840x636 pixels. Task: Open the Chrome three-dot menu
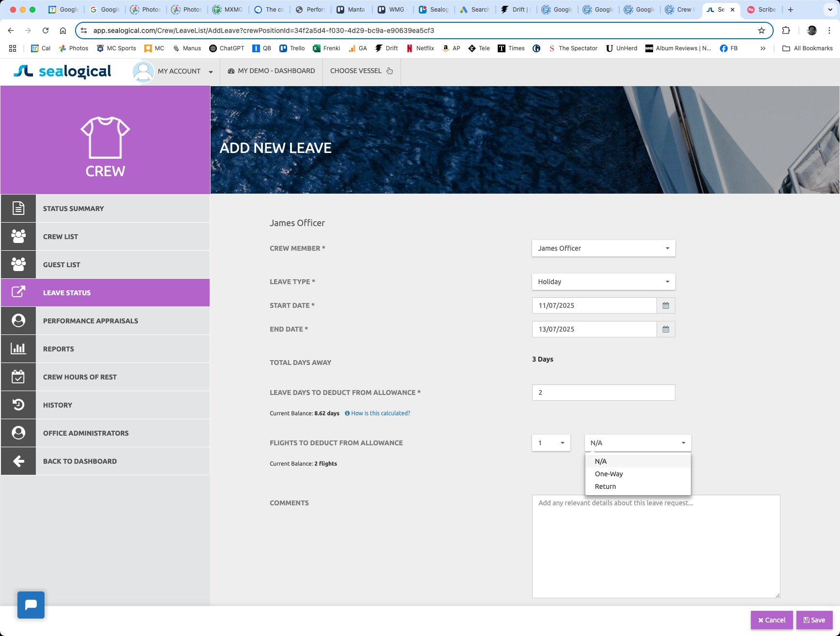829,30
